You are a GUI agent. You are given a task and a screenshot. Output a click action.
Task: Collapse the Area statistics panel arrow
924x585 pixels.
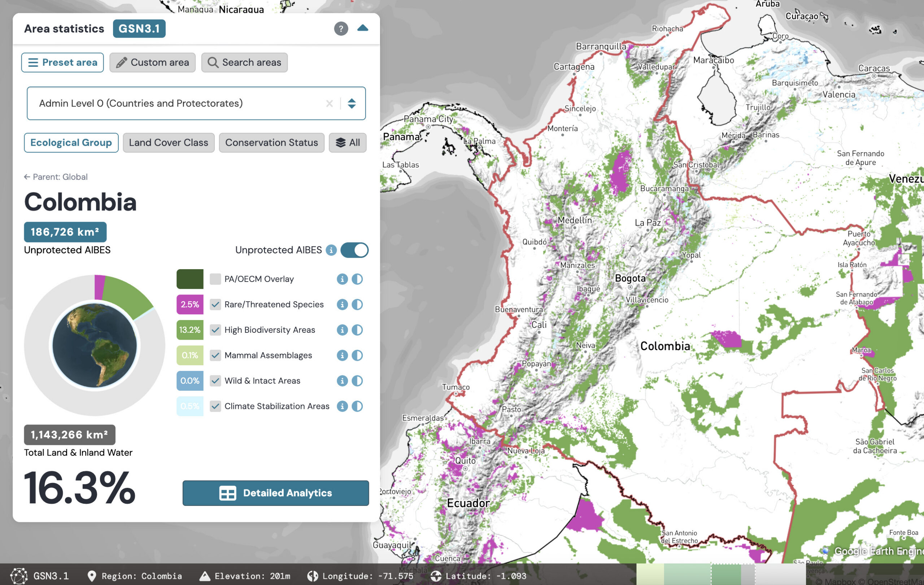pos(363,28)
